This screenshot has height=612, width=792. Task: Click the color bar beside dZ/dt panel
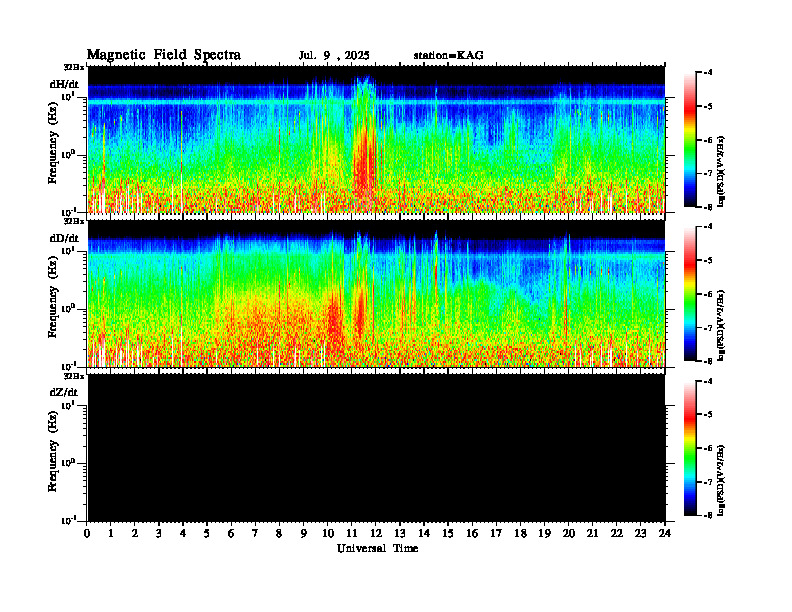click(x=690, y=448)
